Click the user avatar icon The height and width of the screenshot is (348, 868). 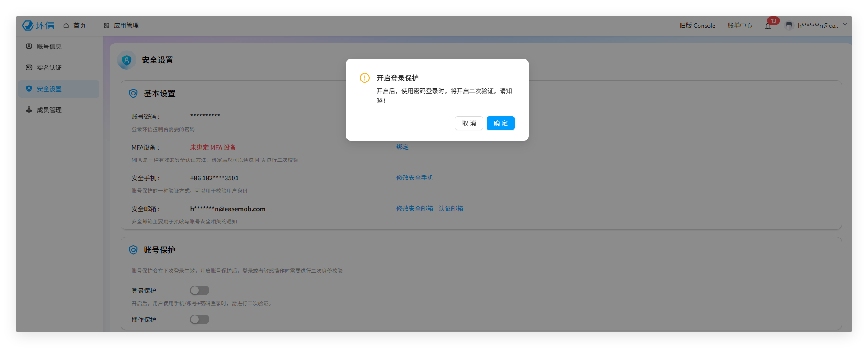[789, 26]
